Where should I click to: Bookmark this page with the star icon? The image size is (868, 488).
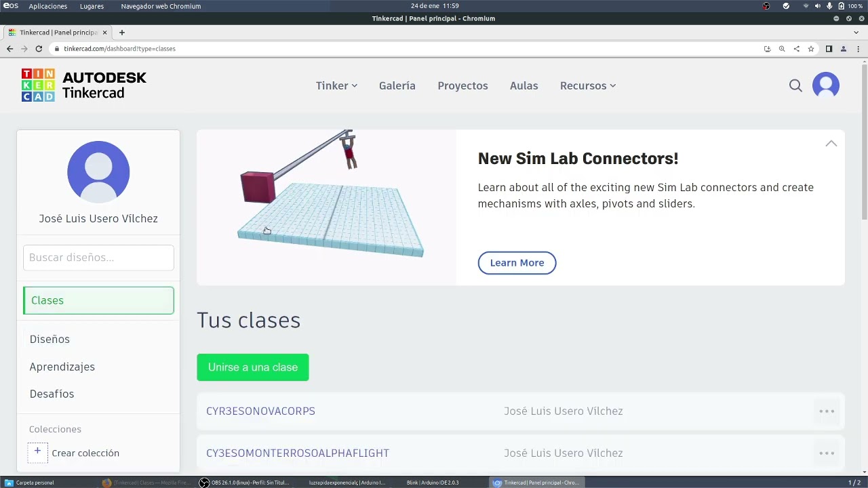tap(810, 49)
